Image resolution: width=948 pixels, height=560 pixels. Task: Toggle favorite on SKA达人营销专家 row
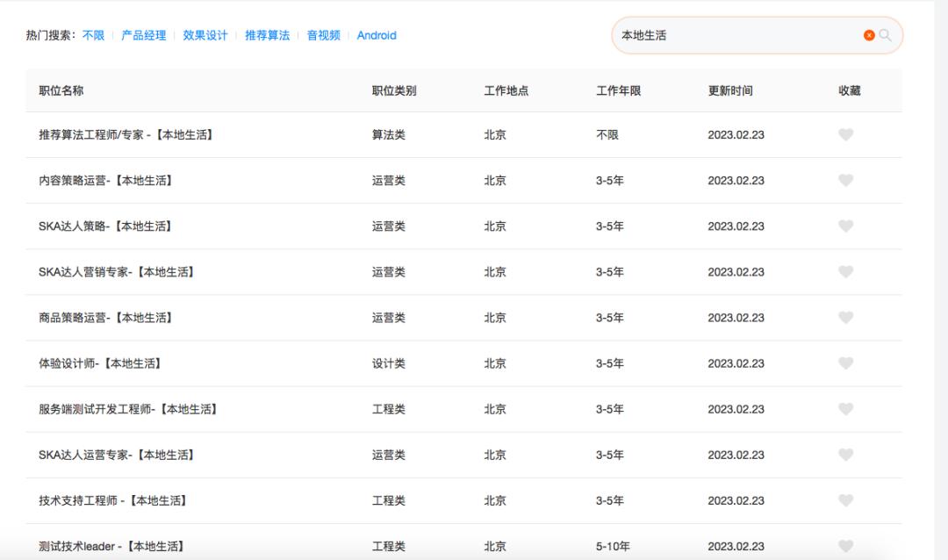click(846, 271)
